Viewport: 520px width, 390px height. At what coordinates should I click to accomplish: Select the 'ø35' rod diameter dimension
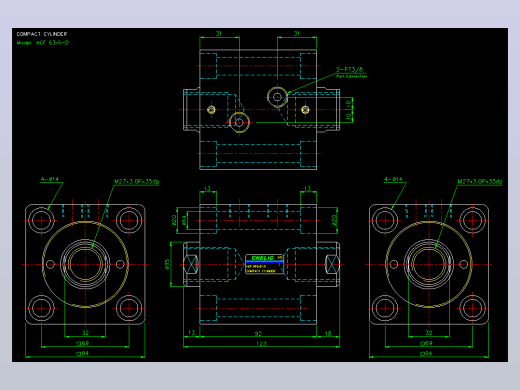pos(167,264)
